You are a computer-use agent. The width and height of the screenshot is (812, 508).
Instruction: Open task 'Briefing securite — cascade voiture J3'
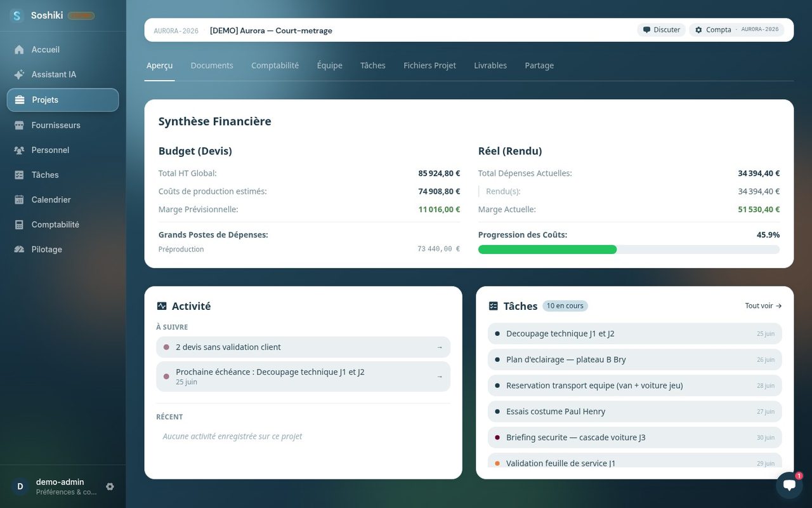(x=634, y=438)
